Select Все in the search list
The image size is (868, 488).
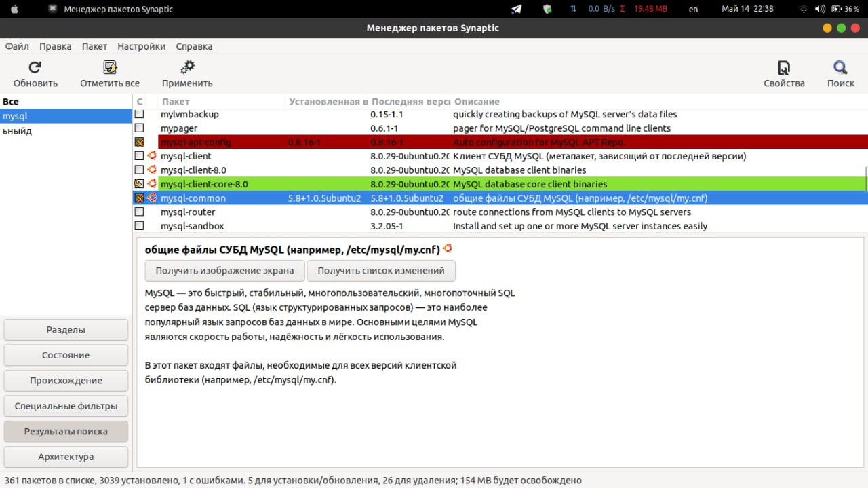click(x=66, y=102)
